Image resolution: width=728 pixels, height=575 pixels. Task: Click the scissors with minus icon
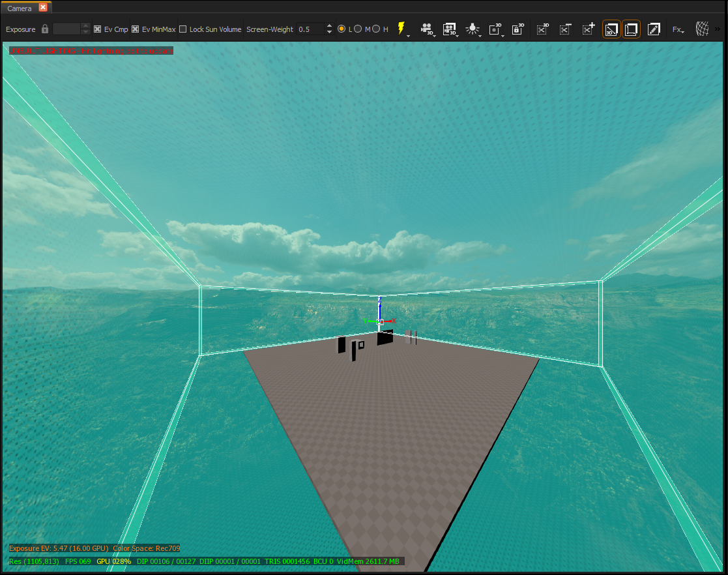565,29
